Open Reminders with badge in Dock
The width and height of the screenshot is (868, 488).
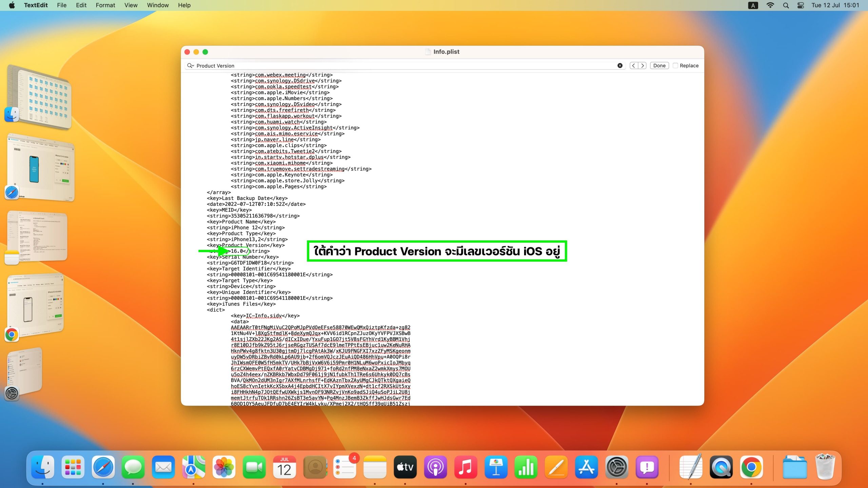[x=344, y=467]
